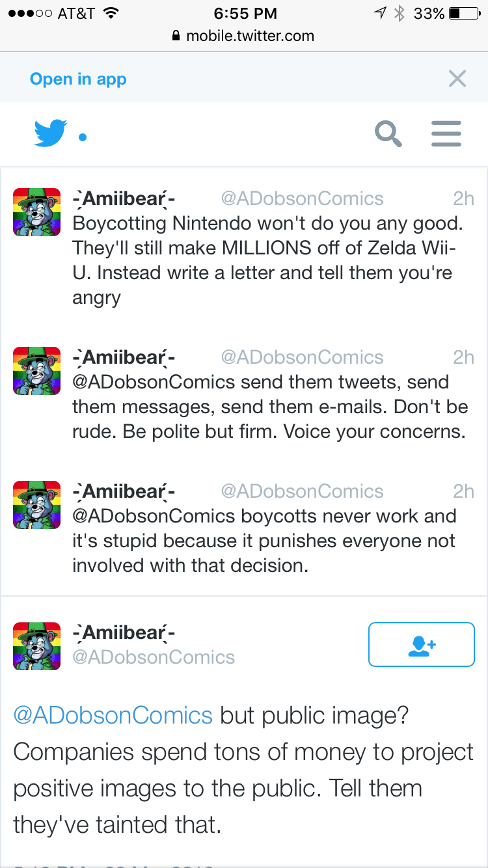Open the 'Boycotting Nintendo won't do' tweet text
The image size is (488, 868).
click(x=267, y=260)
